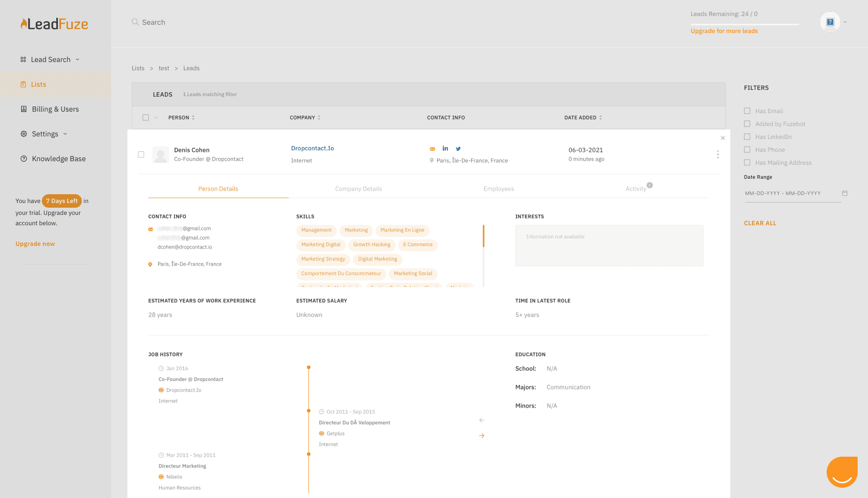The image size is (868, 498).
Task: Switch to the Activity tab
Action: pos(636,189)
